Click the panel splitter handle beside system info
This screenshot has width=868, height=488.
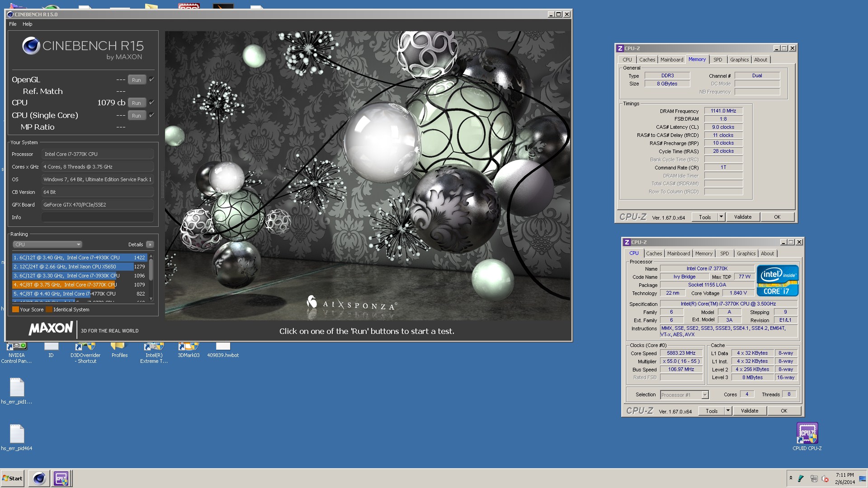162,185
